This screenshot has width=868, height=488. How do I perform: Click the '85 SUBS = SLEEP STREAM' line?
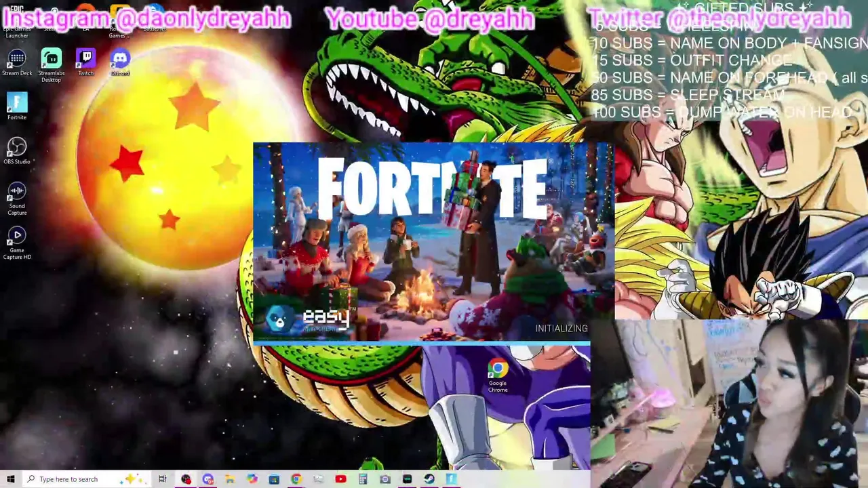688,95
